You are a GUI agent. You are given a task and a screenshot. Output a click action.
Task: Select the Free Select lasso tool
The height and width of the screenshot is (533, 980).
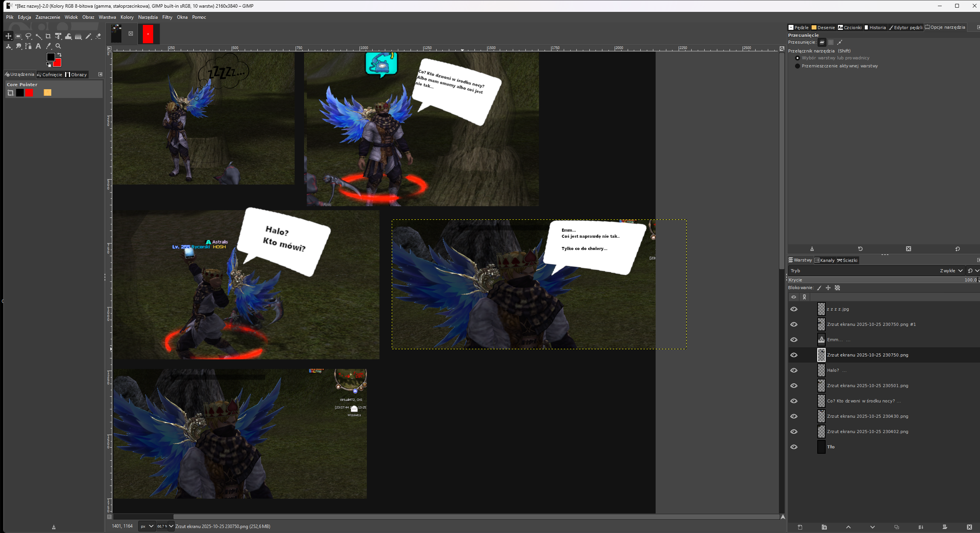pos(28,36)
